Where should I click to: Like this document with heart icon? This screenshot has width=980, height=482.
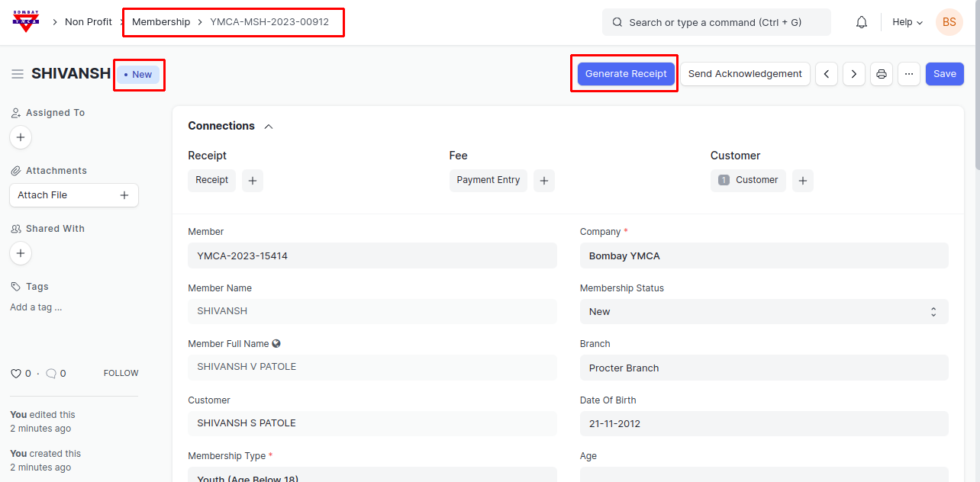[x=15, y=374]
